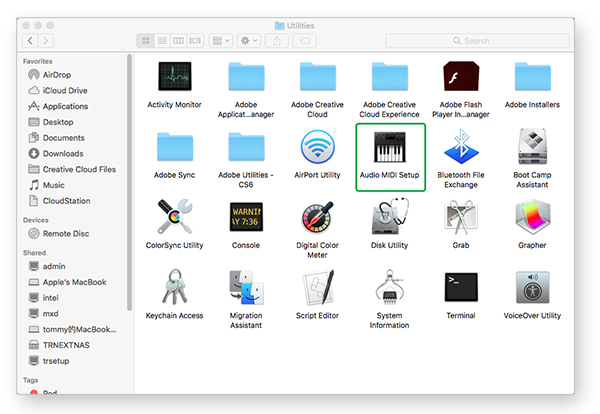600x414 pixels.
Task: Click the Edit Tags toolbar button
Action: click(305, 41)
